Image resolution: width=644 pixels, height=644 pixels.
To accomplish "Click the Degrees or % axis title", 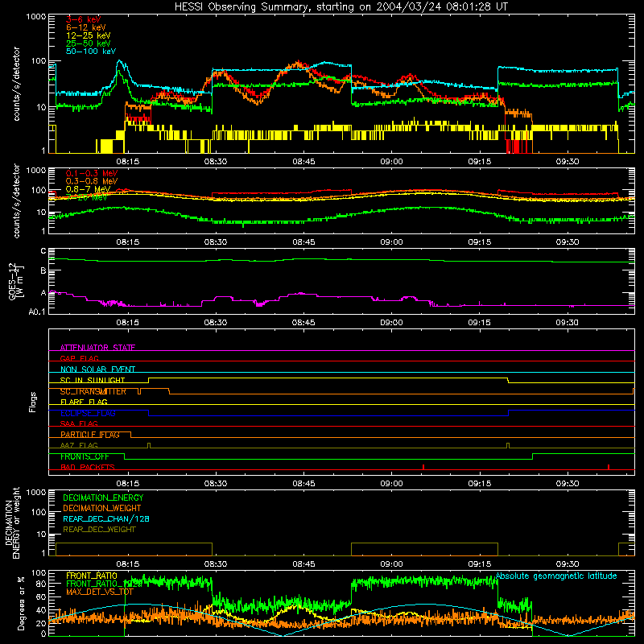I will coord(21,603).
